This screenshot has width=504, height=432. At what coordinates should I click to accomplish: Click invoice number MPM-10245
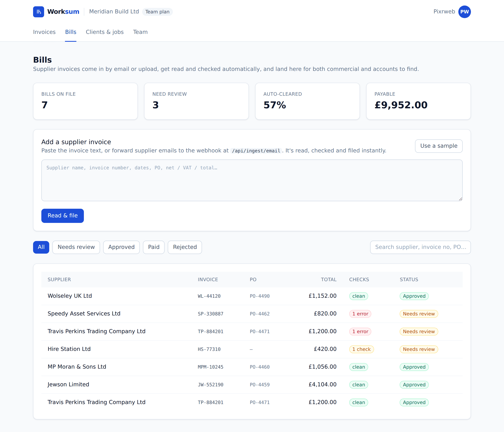[211, 367]
